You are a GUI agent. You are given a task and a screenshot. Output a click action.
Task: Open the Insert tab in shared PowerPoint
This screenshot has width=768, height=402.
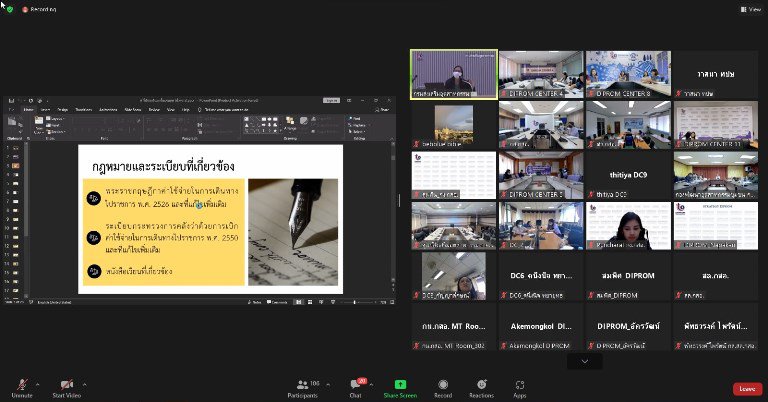click(x=45, y=109)
